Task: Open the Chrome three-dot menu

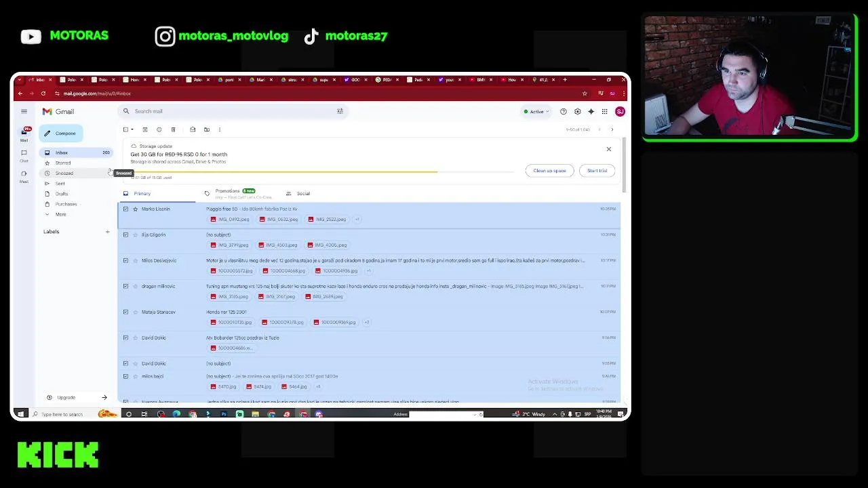Action: click(623, 94)
